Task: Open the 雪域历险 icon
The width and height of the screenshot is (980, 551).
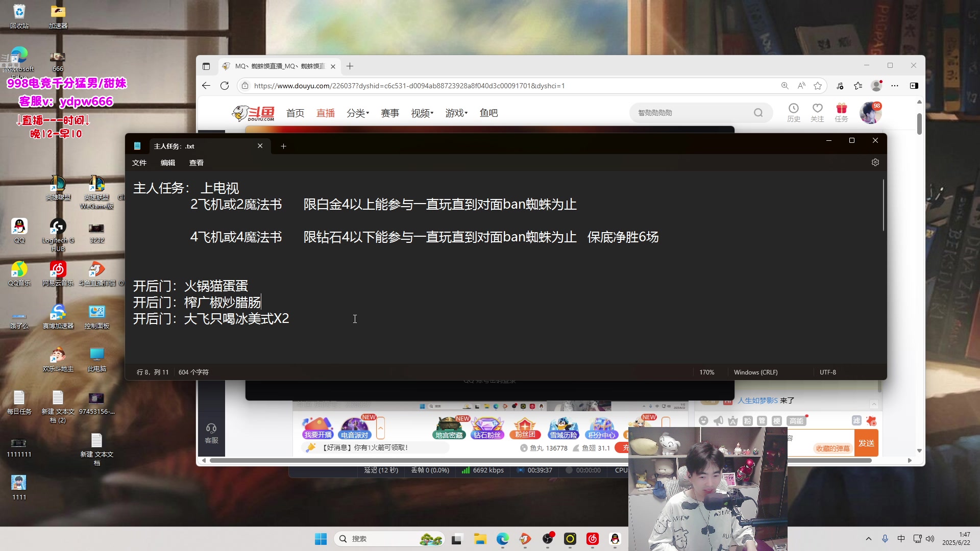Action: click(x=563, y=428)
